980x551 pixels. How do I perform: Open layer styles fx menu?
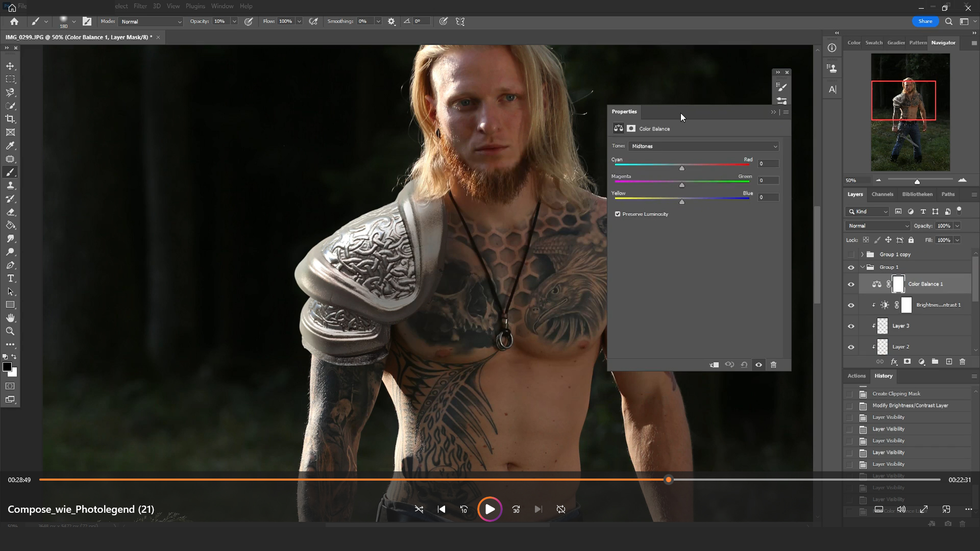click(894, 362)
